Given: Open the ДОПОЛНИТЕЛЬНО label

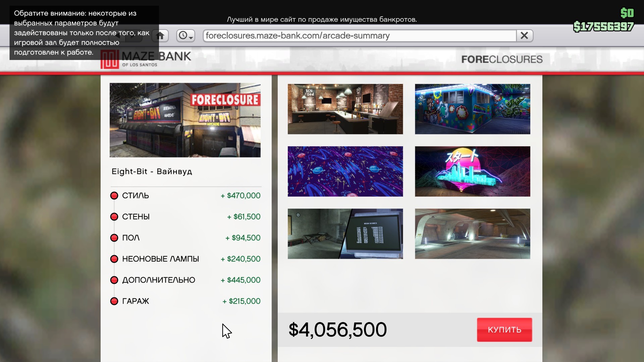Looking at the screenshot, I should pyautogui.click(x=159, y=280).
